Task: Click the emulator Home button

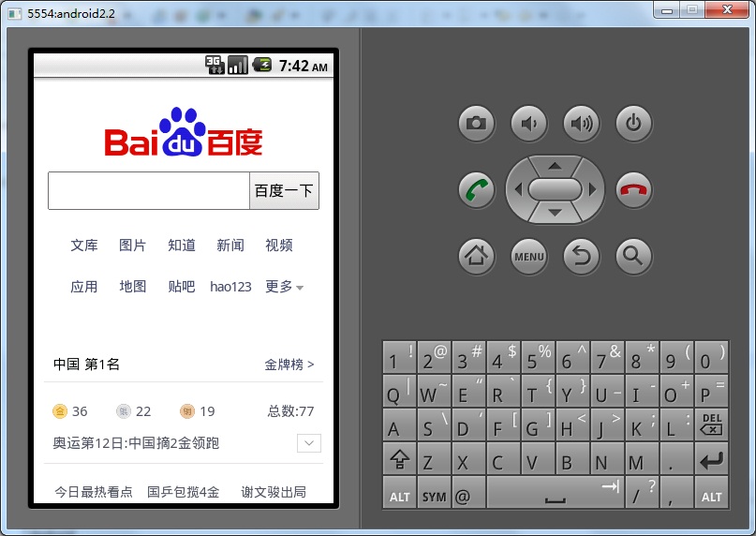Action: (x=476, y=256)
